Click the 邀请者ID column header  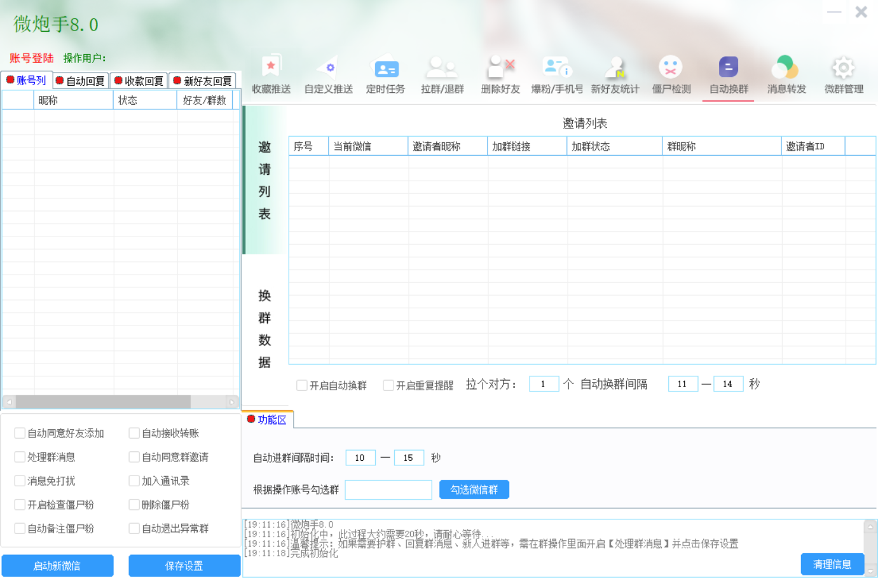(813, 146)
